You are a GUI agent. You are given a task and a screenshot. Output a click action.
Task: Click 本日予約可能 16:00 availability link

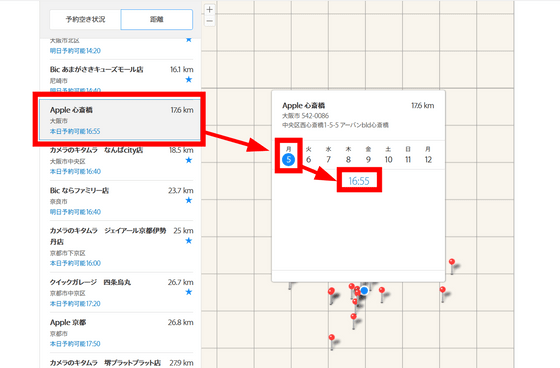75,263
